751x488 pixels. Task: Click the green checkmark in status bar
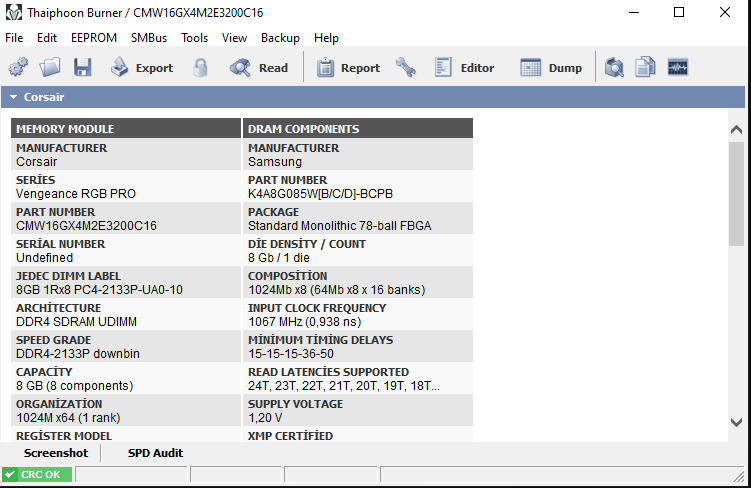tap(10, 475)
